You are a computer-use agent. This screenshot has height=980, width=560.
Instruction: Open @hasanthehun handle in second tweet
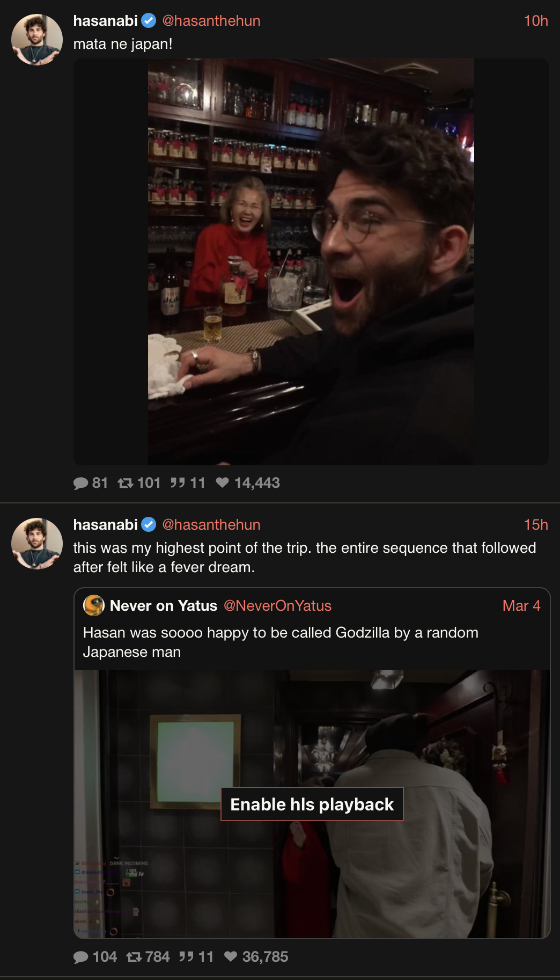pyautogui.click(x=211, y=525)
